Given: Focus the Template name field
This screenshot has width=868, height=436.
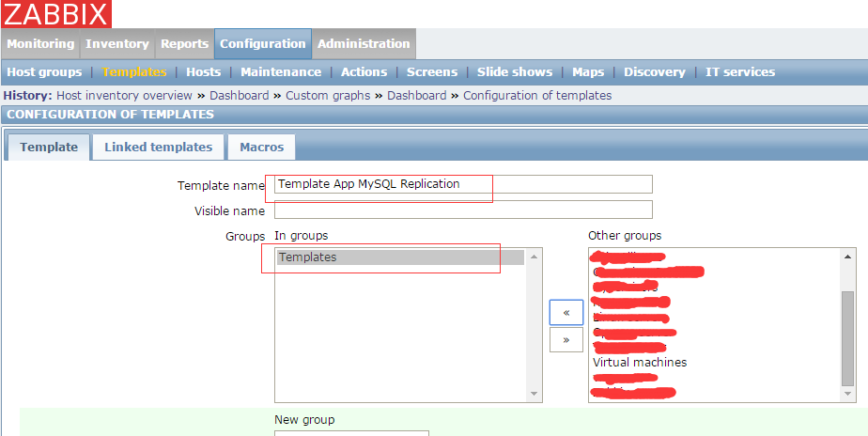Looking at the screenshot, I should click(x=463, y=184).
